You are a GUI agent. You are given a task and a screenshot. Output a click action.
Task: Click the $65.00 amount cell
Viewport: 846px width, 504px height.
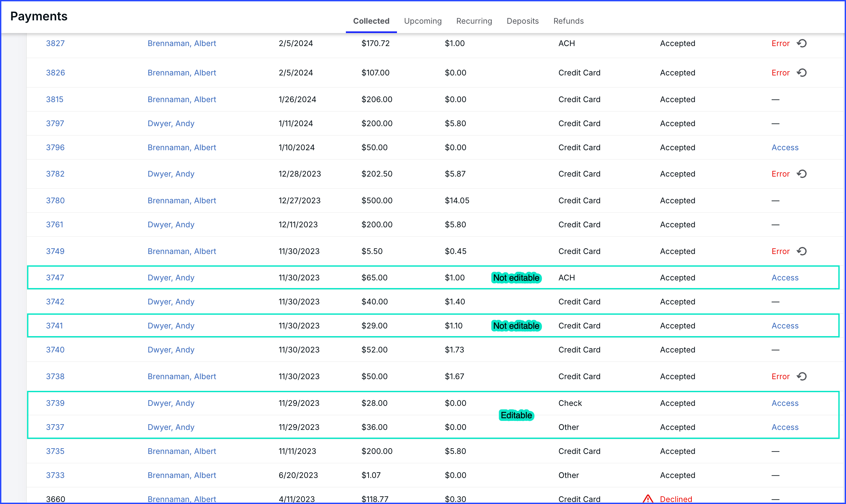click(375, 278)
